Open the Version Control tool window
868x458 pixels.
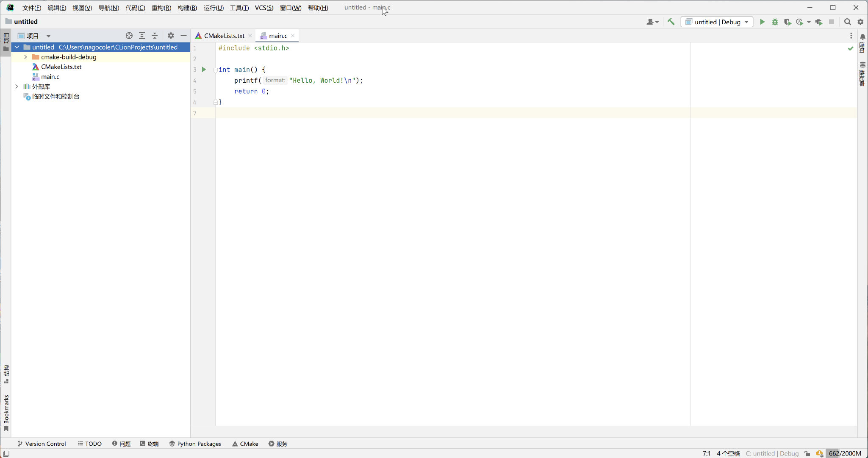[x=42, y=444]
